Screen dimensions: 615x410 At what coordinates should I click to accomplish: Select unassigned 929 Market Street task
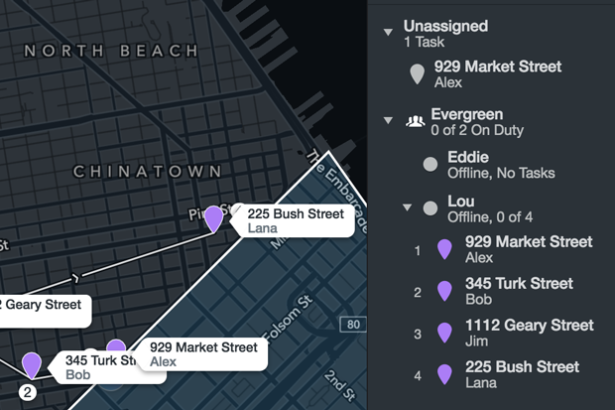pyautogui.click(x=486, y=74)
